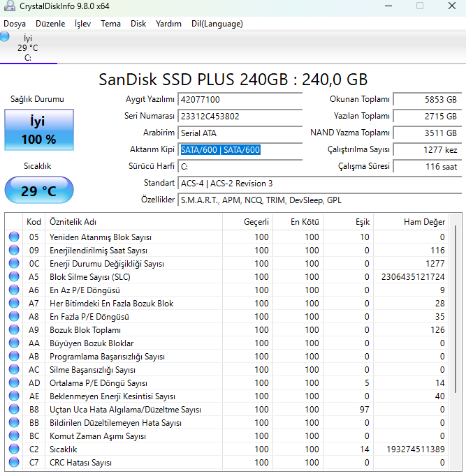The image size is (466, 476).
Task: Click status orb for Sıcaklık attribute C2
Action: 14,449
